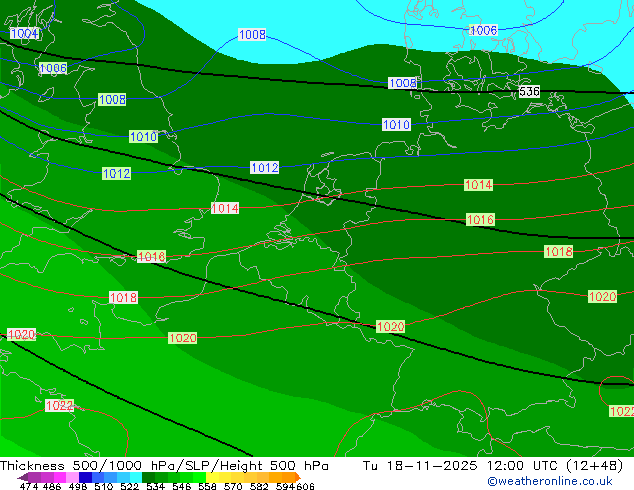Click the 606 value on the legend
Screen dimensions: 634x490
point(304,486)
